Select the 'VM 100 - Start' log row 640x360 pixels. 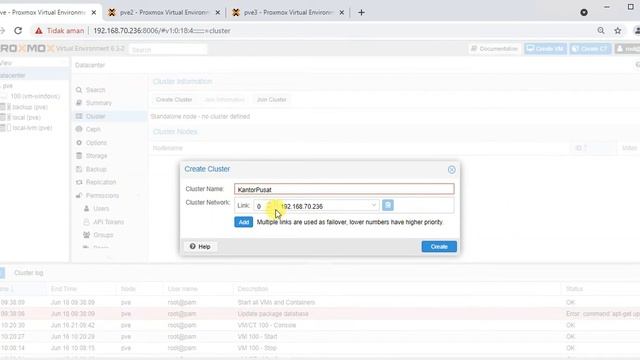click(320, 337)
